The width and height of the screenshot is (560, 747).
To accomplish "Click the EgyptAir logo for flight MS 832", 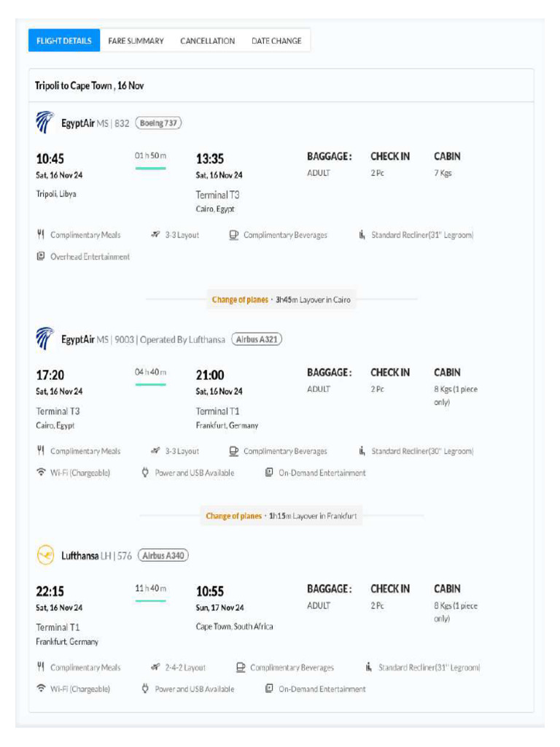I will pos(44,123).
